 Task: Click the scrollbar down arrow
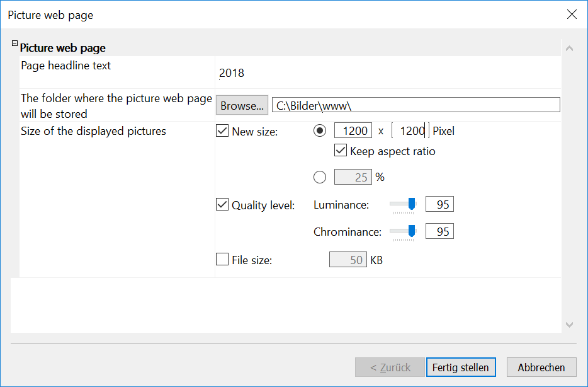[569, 325]
